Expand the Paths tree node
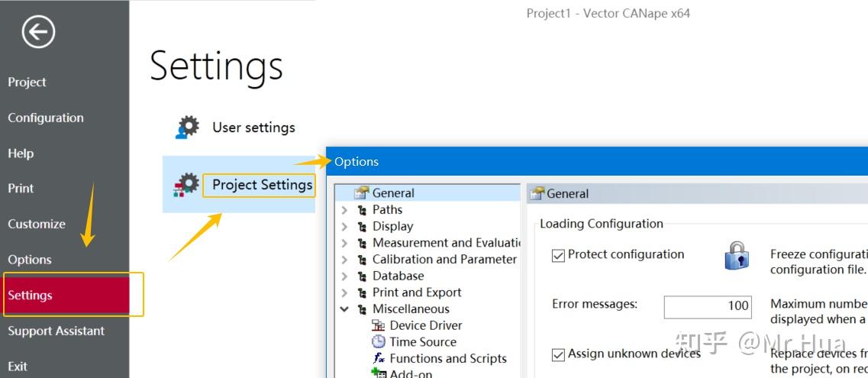The height and width of the screenshot is (378, 868). point(344,210)
